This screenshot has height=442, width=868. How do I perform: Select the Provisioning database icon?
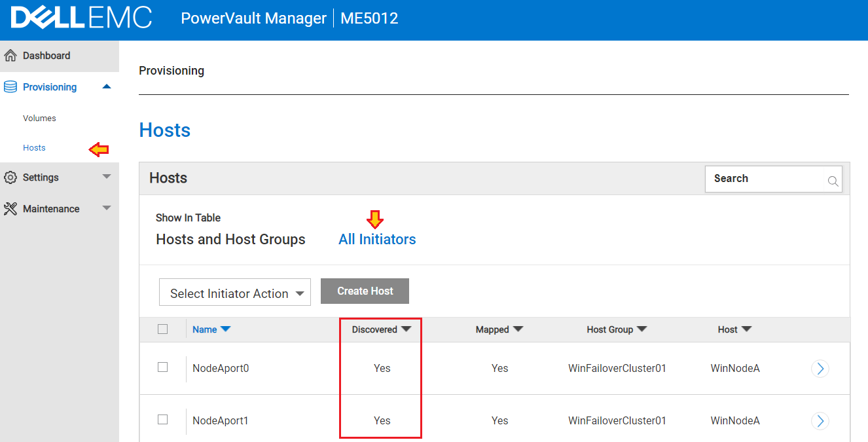point(10,86)
